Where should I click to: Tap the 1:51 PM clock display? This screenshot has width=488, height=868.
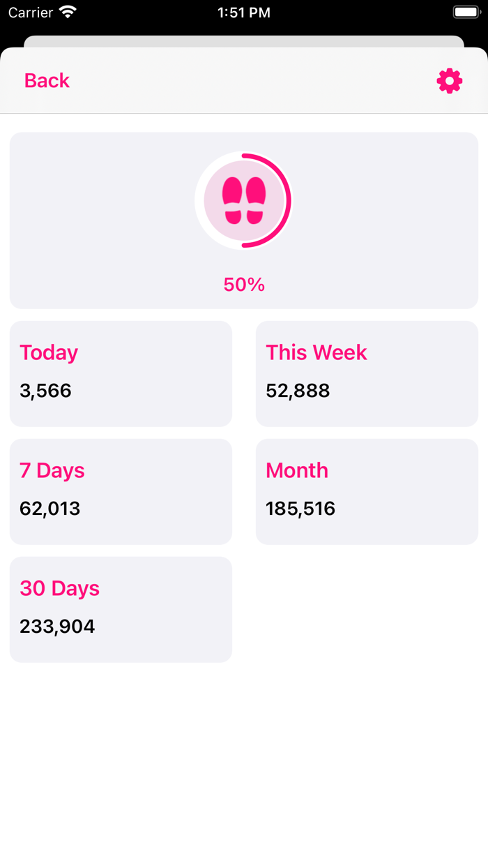(x=243, y=12)
